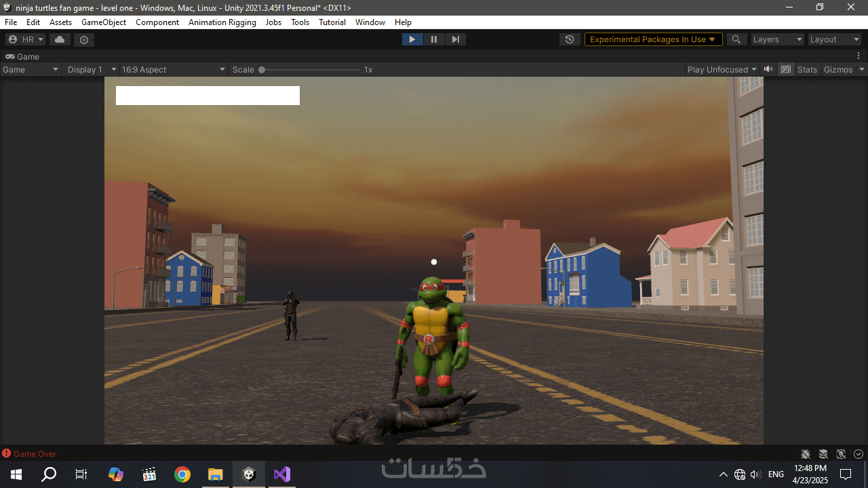
Task: Open Google Chrome from the taskbar
Action: (182, 474)
